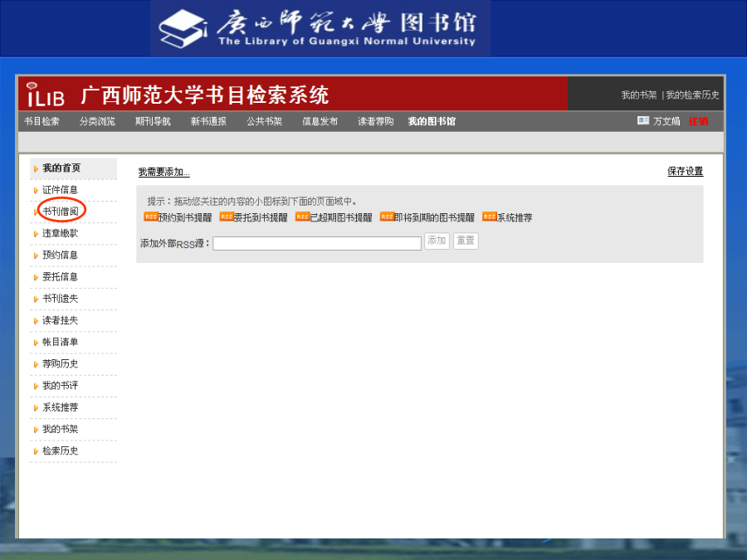The width and height of the screenshot is (747, 560).
Task: Select 公共书架 in the nav bar
Action: click(265, 121)
